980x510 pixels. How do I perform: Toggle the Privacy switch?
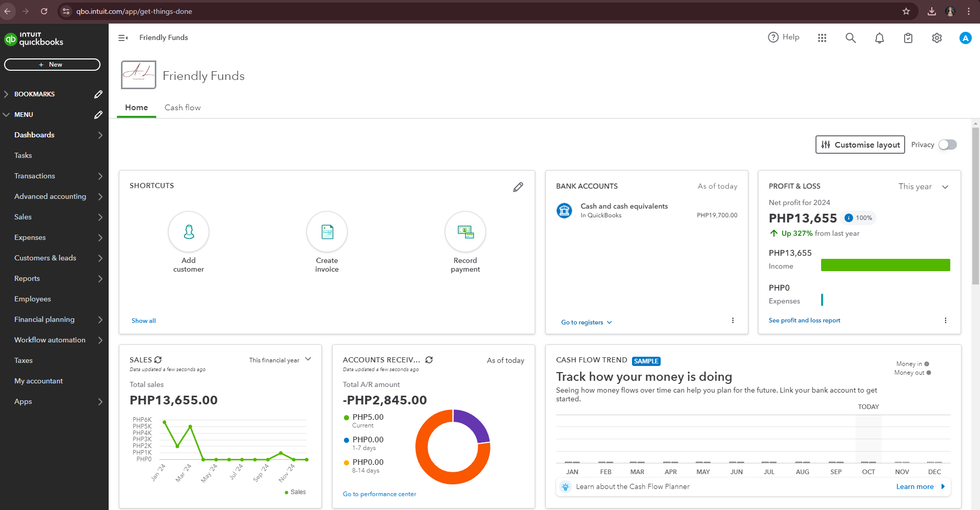tap(948, 145)
